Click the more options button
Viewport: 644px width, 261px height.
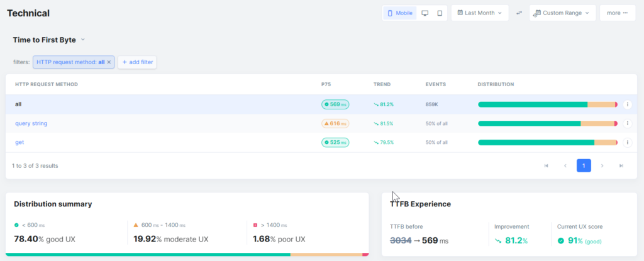[x=617, y=13]
